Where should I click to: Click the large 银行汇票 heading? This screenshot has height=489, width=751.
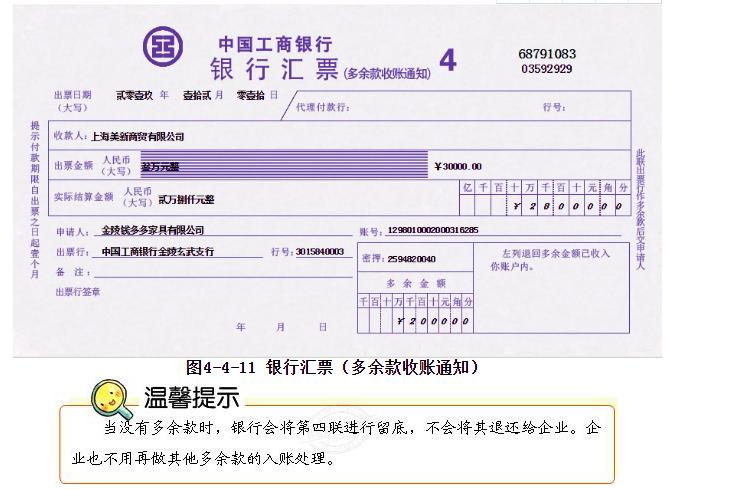tap(274, 69)
